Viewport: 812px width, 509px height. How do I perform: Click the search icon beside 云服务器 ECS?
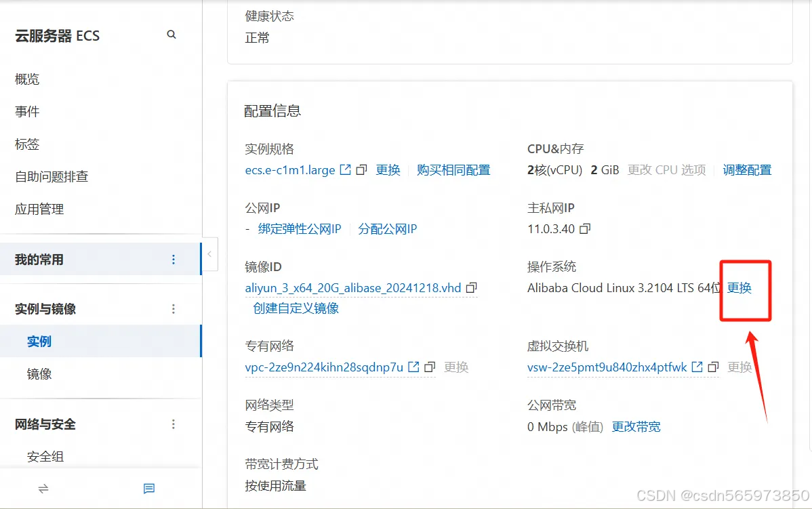171,35
